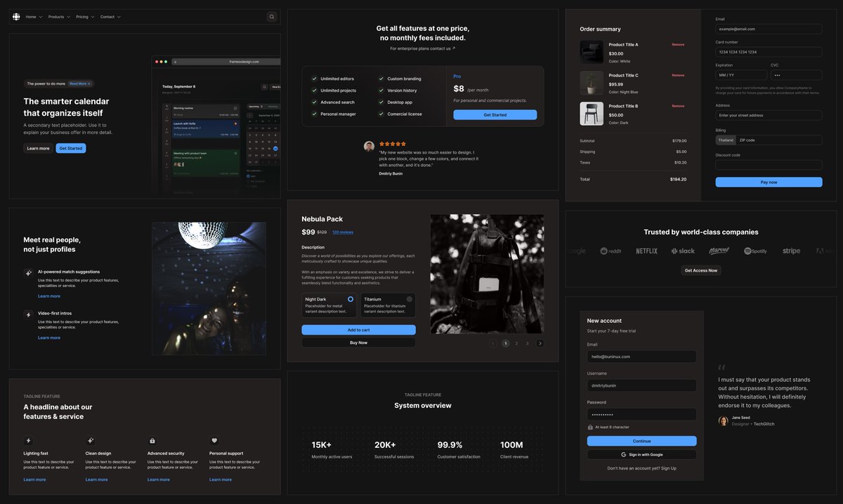Click the Buy Now button
Screen dimensions: 843x504
358,343
